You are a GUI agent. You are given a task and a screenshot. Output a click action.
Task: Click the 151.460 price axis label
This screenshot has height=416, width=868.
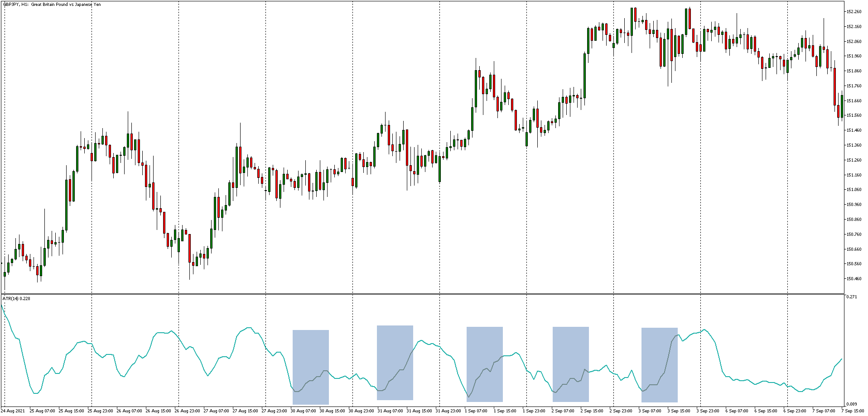point(854,130)
